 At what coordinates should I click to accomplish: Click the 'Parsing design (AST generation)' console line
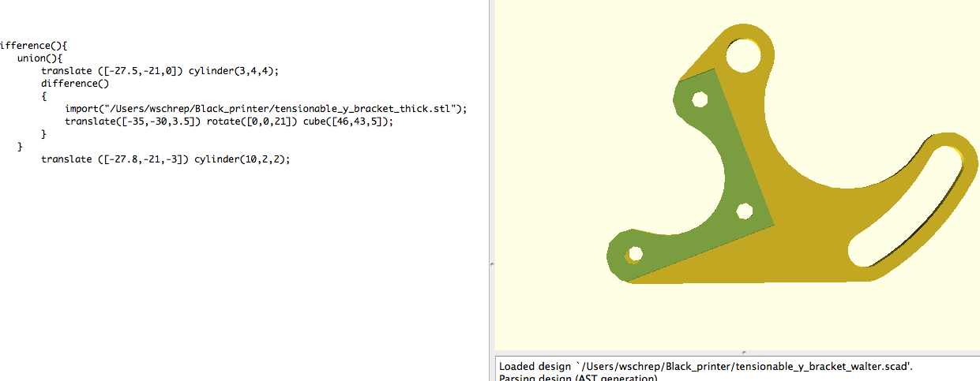pyautogui.click(x=577, y=378)
